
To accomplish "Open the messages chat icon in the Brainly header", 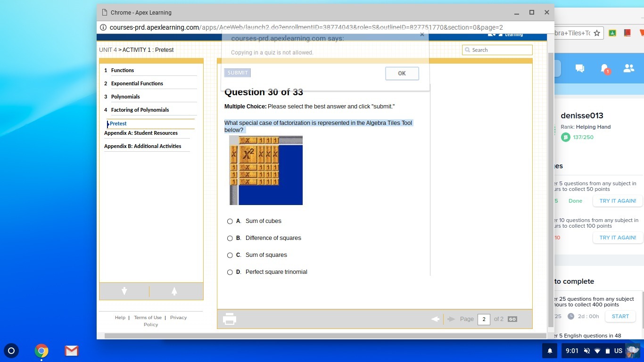I will tap(580, 69).
